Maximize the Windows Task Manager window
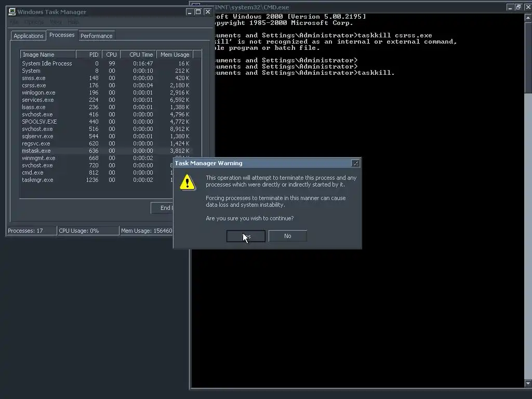This screenshot has height=399, width=532. click(x=198, y=12)
